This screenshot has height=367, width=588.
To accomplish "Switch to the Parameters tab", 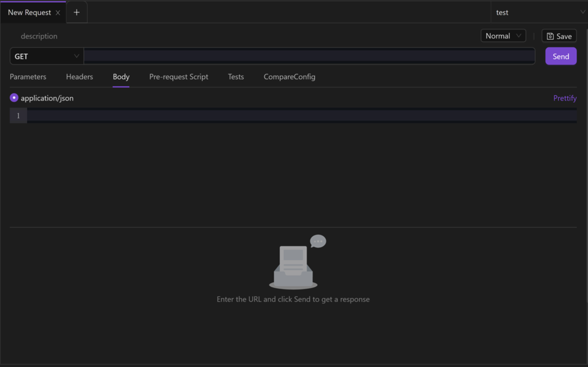I will [28, 77].
